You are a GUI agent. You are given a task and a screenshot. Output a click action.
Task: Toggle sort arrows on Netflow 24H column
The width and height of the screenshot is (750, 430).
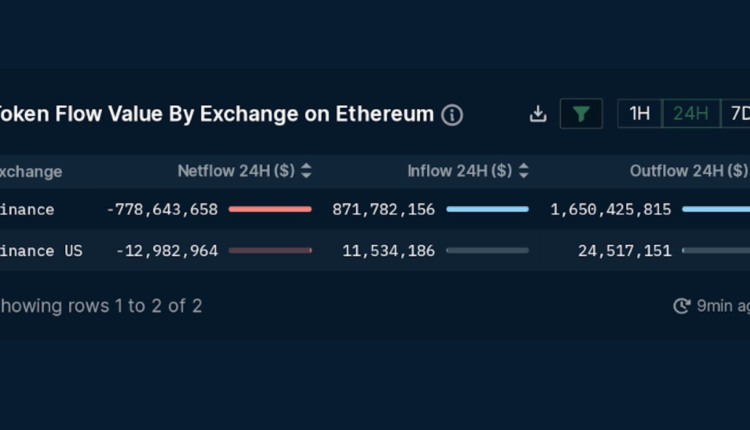click(x=306, y=171)
